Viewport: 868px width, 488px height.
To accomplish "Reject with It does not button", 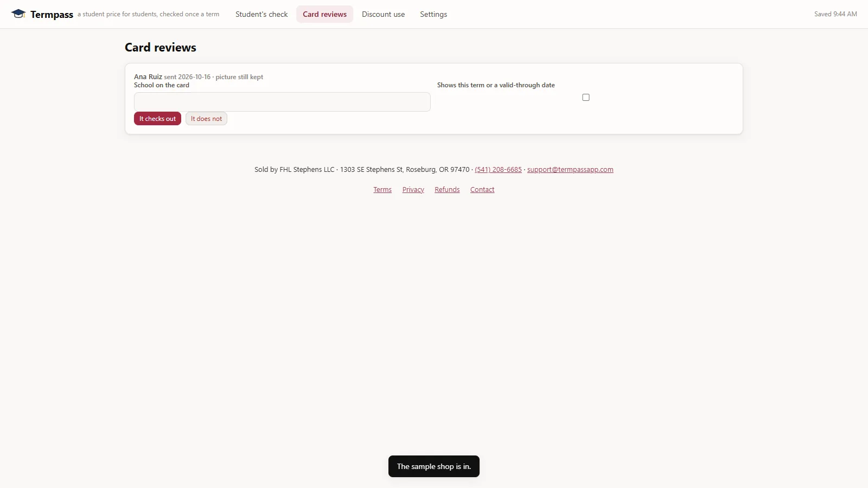I will (x=206, y=119).
